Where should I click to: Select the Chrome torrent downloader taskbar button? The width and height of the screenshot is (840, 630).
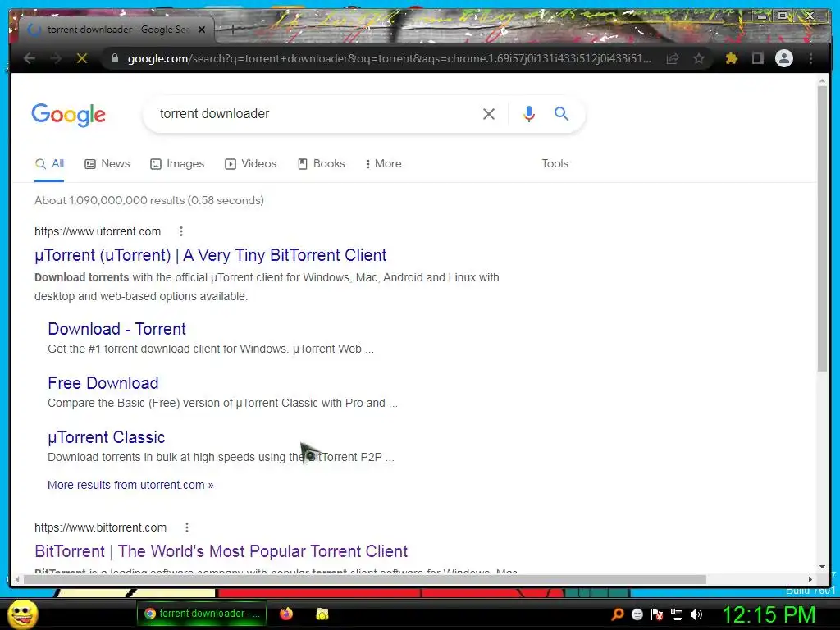[x=202, y=614]
